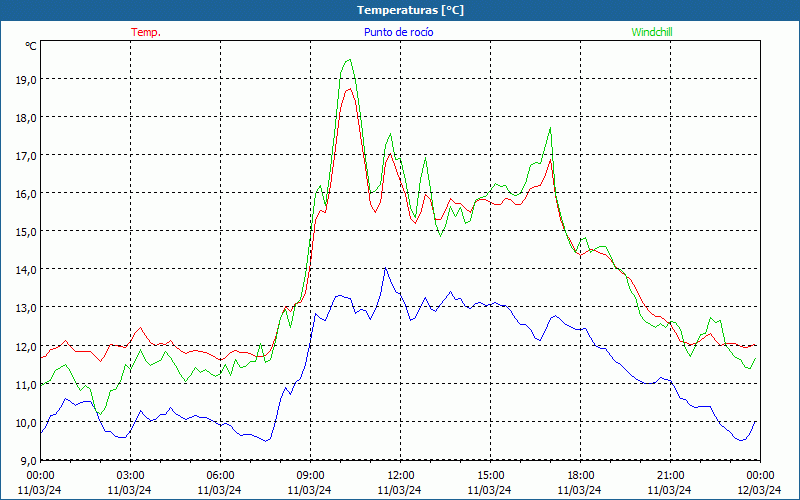Click the blue 'Punto de rocío' legend label
Viewport: 800px width, 500px height.
[398, 32]
